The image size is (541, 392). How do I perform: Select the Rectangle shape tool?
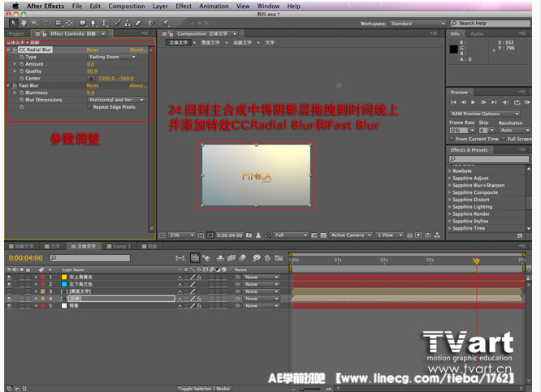point(83,23)
